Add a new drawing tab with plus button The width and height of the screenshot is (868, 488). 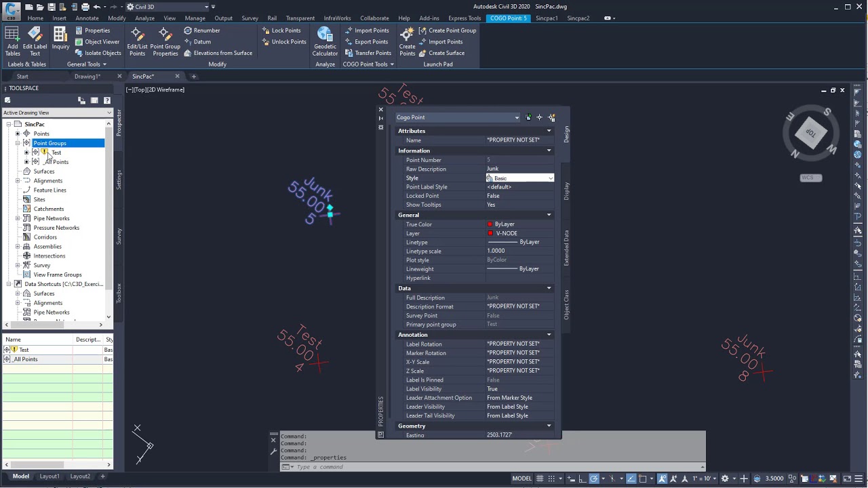coord(193,77)
